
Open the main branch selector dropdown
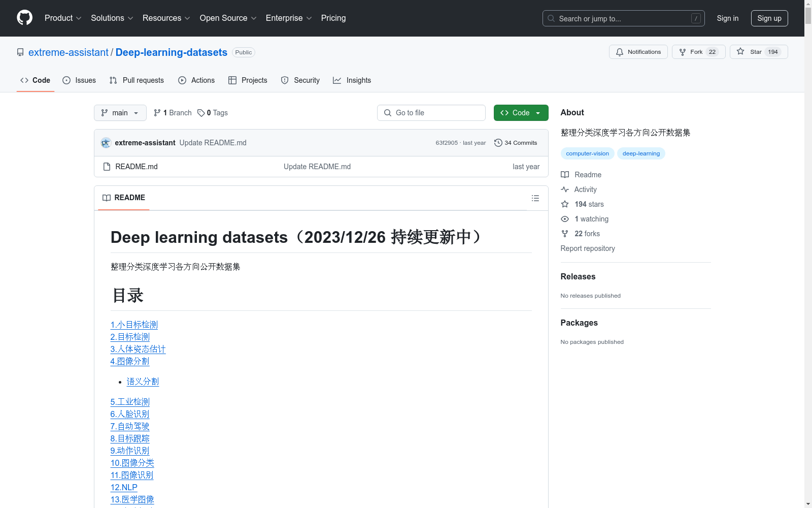pos(120,113)
